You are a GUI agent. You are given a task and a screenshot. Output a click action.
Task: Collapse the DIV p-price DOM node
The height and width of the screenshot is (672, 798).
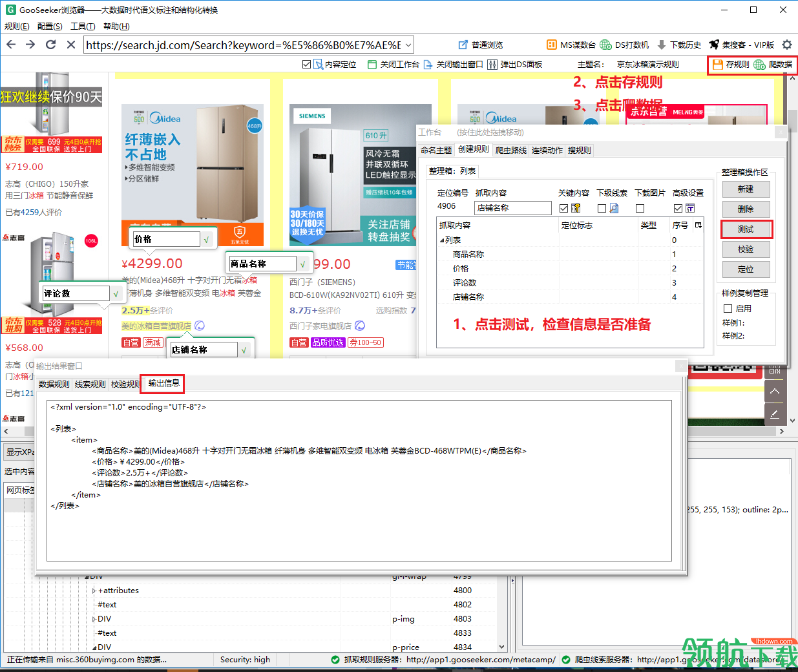94,647
